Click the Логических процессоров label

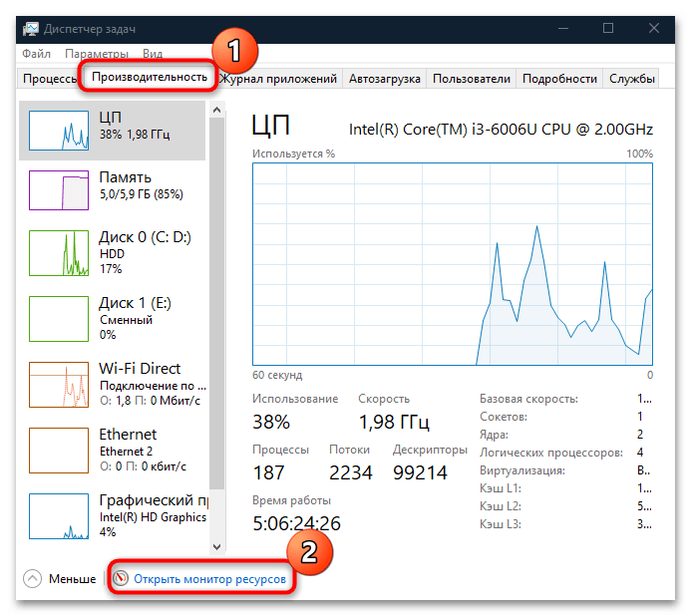point(551,453)
